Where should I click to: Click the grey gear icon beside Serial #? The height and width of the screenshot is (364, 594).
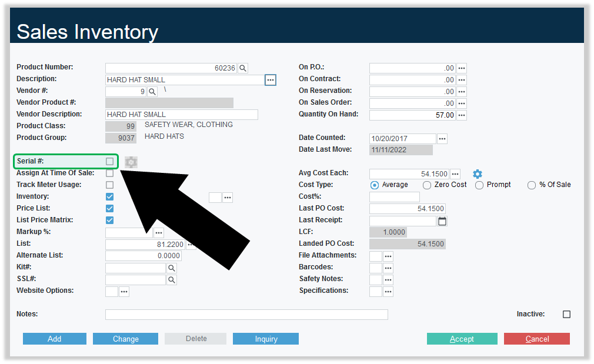pos(131,162)
